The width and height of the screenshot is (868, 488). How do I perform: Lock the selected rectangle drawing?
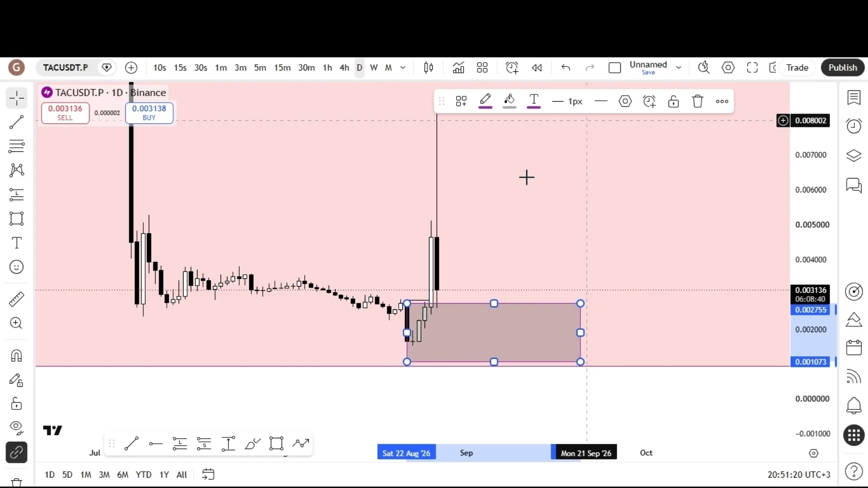click(674, 101)
